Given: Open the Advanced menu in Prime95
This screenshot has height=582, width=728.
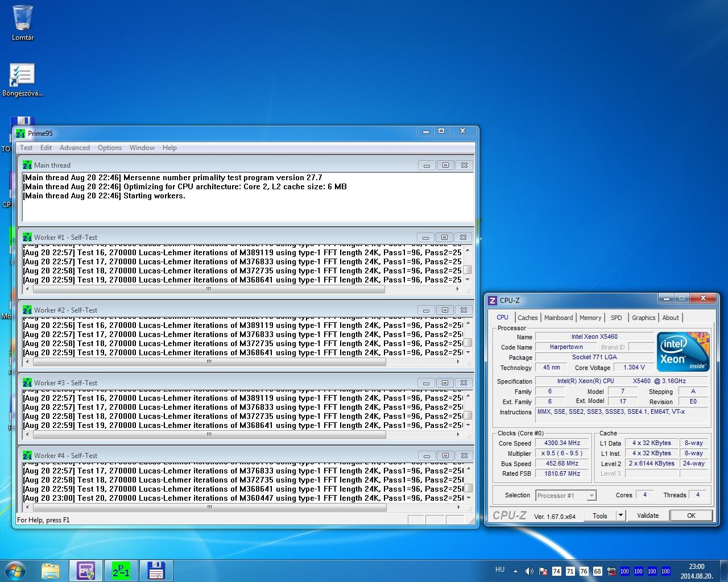Looking at the screenshot, I should pos(75,147).
